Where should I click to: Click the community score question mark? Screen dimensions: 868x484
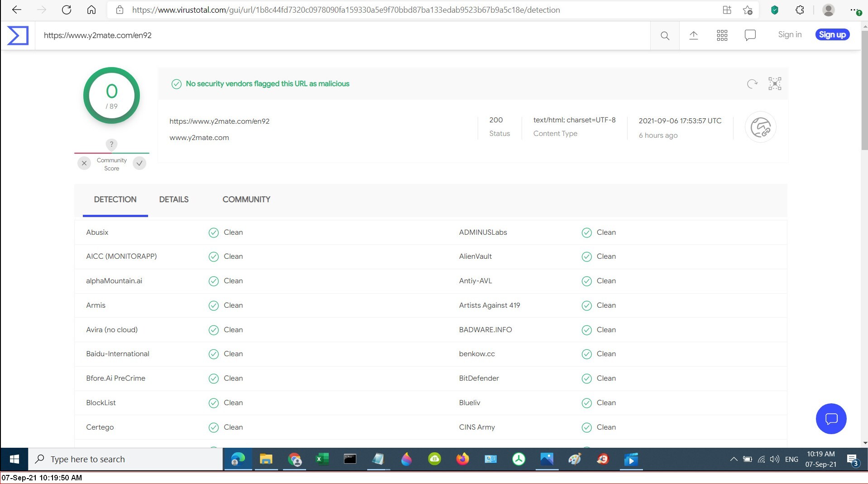tap(111, 144)
